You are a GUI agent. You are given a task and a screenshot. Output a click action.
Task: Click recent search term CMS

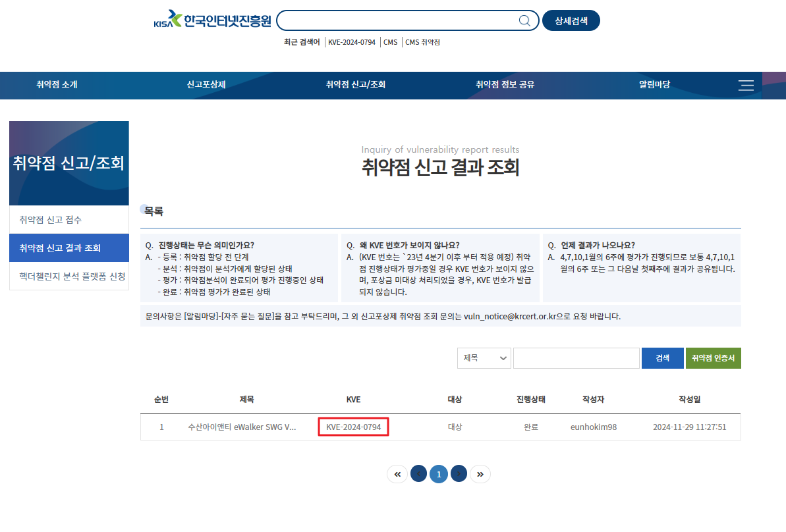click(390, 42)
